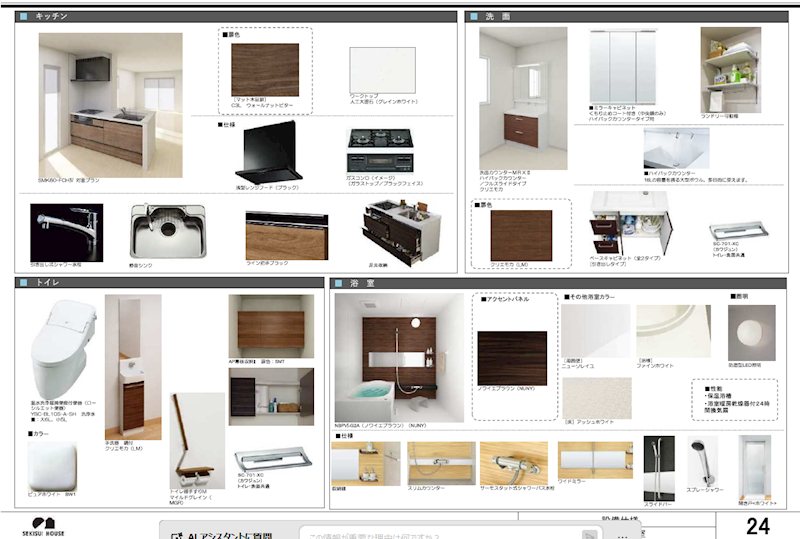Select the ピュアホワイト BW1 toilet color swatch
800x539 pixels.
point(52,466)
